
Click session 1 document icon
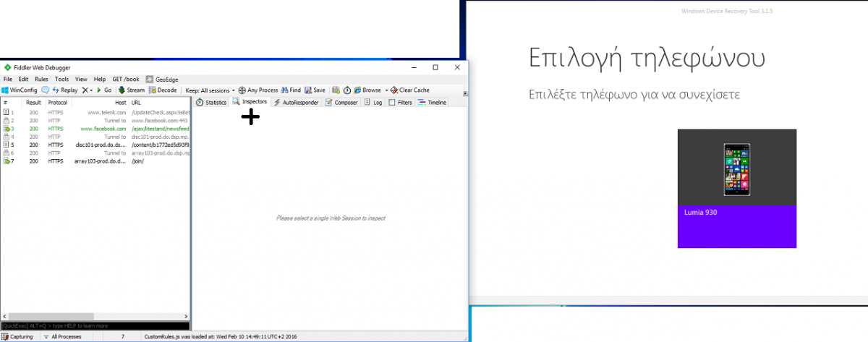point(7,113)
